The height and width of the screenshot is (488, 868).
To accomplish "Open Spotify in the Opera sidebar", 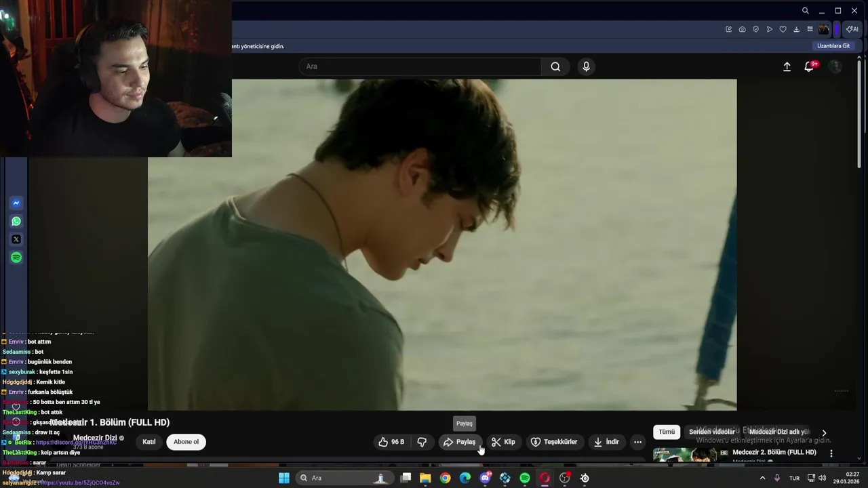I will 16,258.
